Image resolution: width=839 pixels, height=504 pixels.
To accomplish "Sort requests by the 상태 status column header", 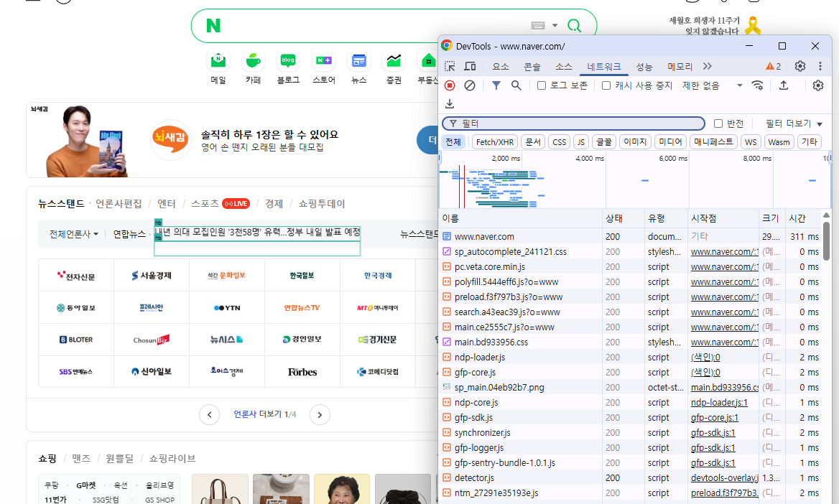I will pos(622,218).
